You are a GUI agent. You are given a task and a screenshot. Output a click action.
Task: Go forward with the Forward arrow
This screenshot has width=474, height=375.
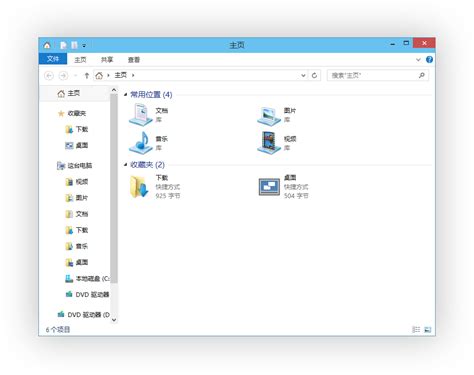[63, 76]
